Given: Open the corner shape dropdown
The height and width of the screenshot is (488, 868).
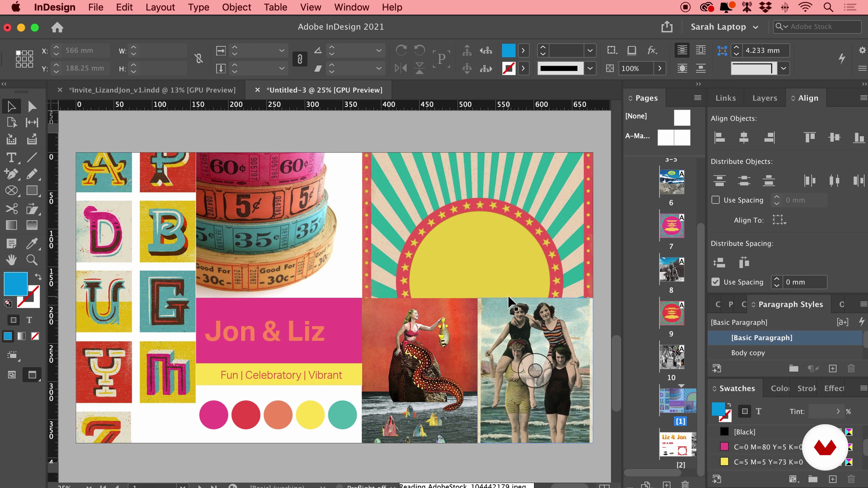Looking at the screenshot, I should 784,68.
